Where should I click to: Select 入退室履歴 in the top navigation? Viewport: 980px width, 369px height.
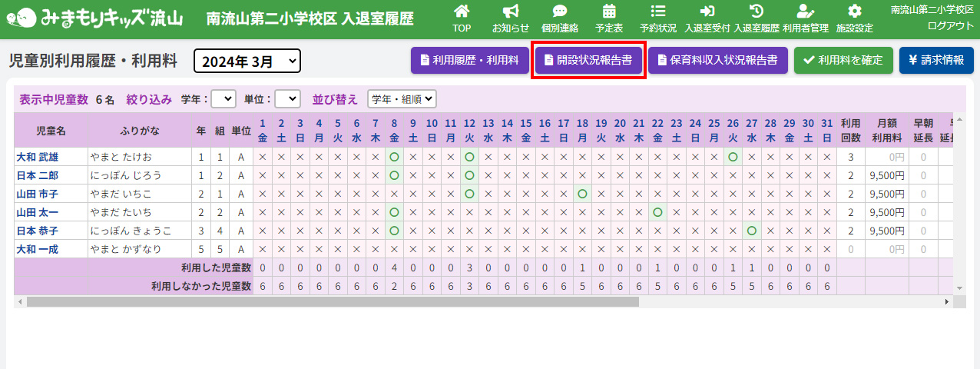pyautogui.click(x=757, y=18)
